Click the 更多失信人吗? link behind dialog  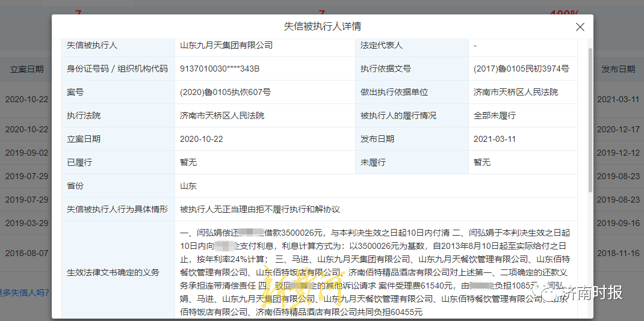click(25, 293)
